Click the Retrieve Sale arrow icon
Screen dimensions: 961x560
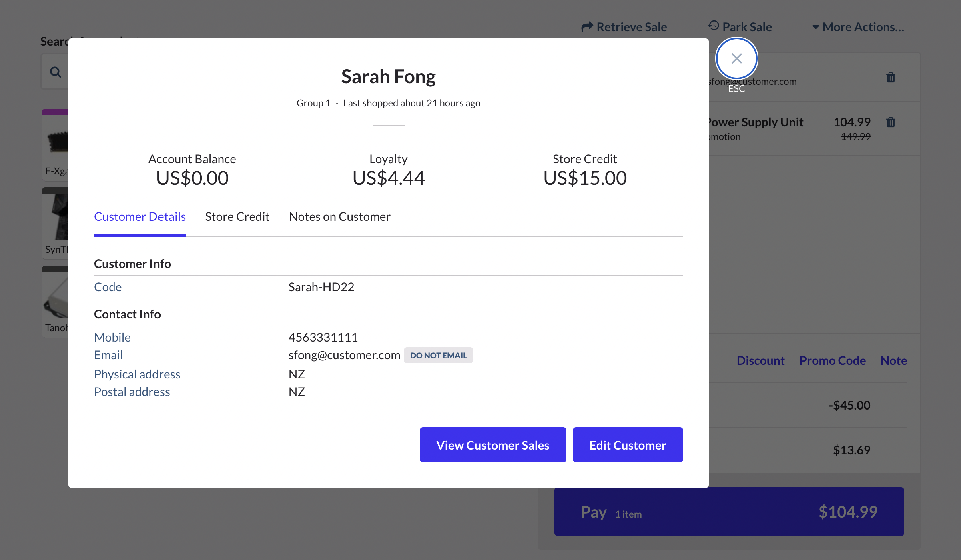click(587, 27)
